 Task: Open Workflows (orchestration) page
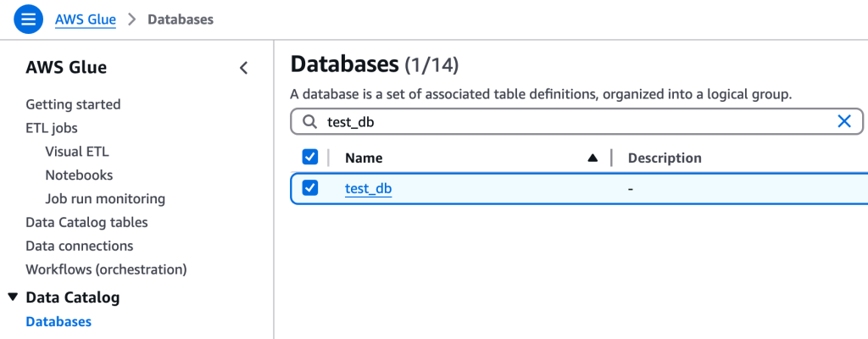(x=106, y=270)
